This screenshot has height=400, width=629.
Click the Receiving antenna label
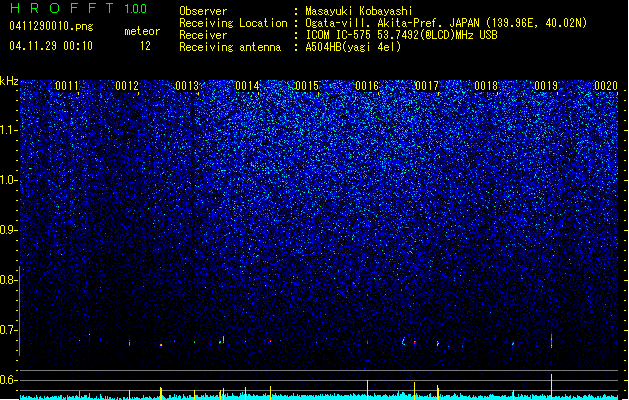tap(230, 47)
